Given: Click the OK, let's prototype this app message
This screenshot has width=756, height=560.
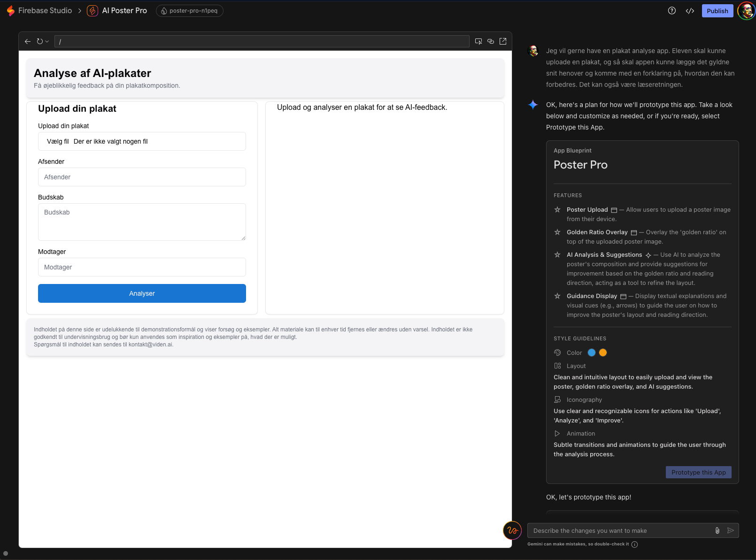Looking at the screenshot, I should pos(588,497).
